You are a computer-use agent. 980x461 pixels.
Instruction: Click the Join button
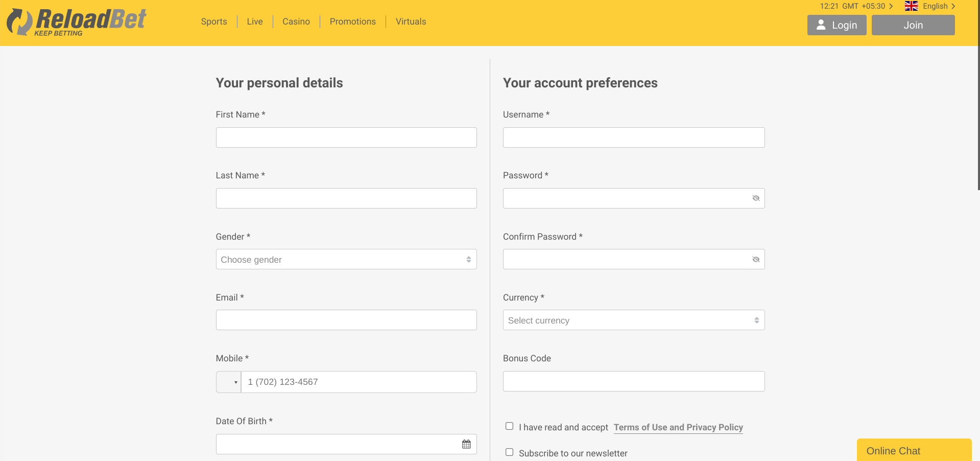(913, 25)
